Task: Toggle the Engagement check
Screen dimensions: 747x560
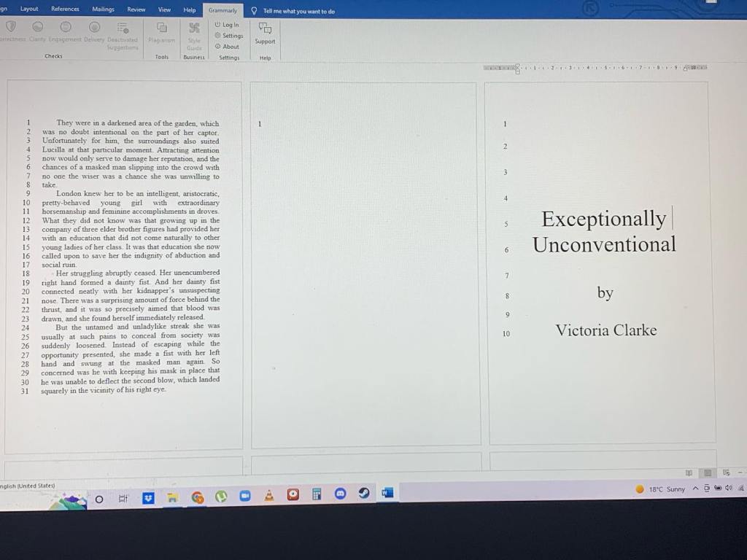Action: pos(66,31)
